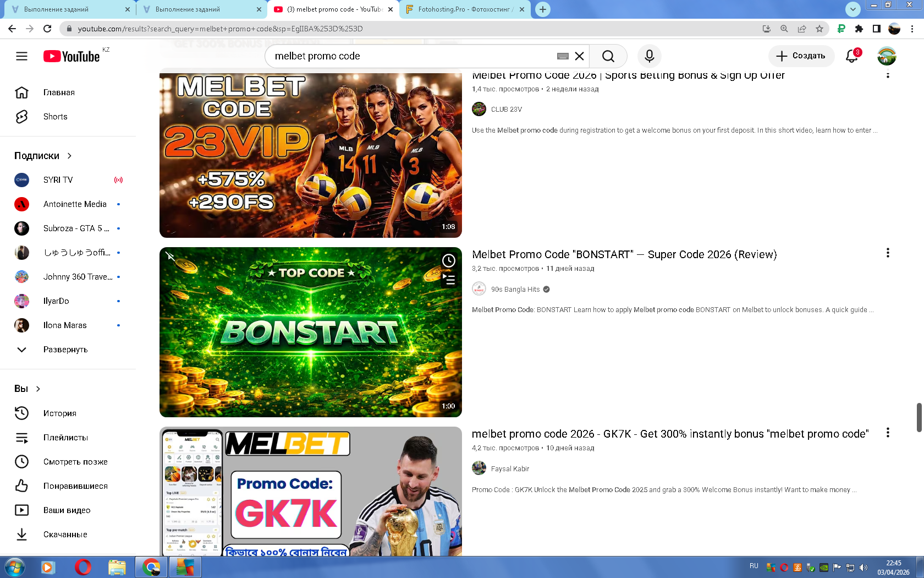Click the Создать button

(801, 56)
